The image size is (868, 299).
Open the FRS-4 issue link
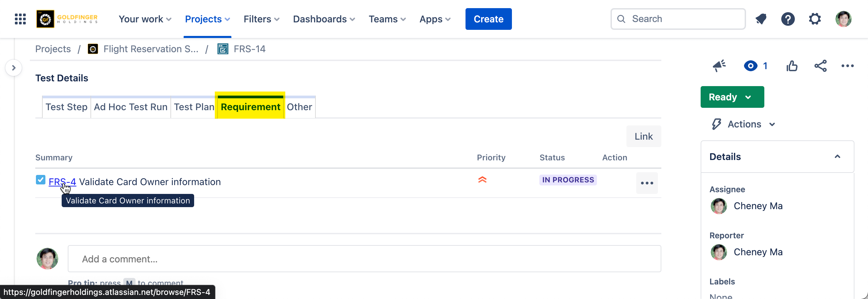coord(62,182)
